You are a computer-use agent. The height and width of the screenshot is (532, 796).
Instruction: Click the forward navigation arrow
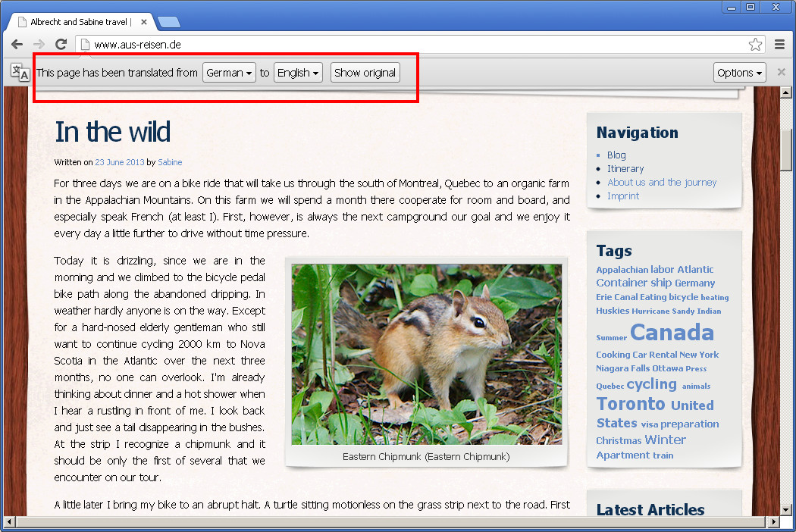(x=39, y=45)
